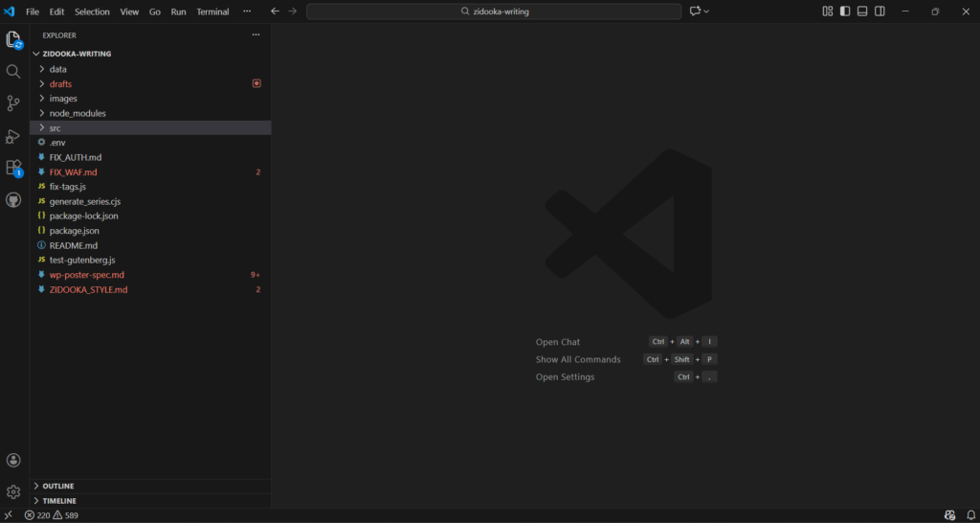The width and height of the screenshot is (980, 523).
Task: Open the Extensions view
Action: point(13,168)
